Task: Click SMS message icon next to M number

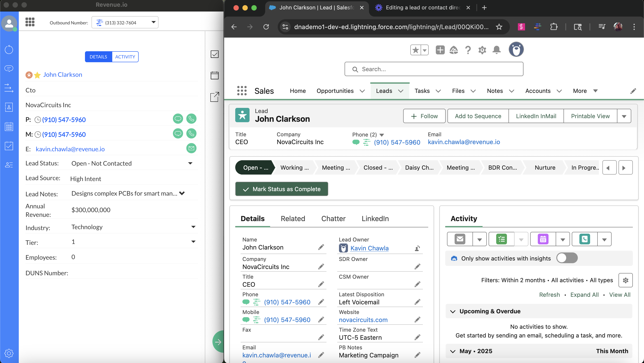Action: click(178, 134)
